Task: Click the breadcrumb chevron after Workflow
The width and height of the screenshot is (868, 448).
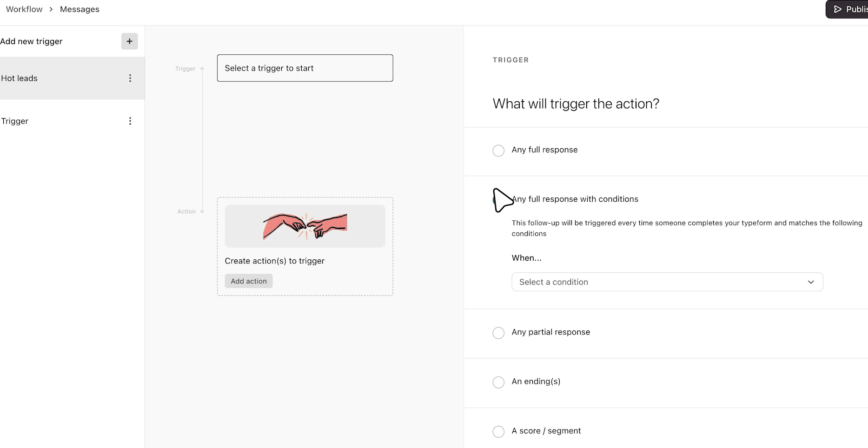Action: coord(51,9)
